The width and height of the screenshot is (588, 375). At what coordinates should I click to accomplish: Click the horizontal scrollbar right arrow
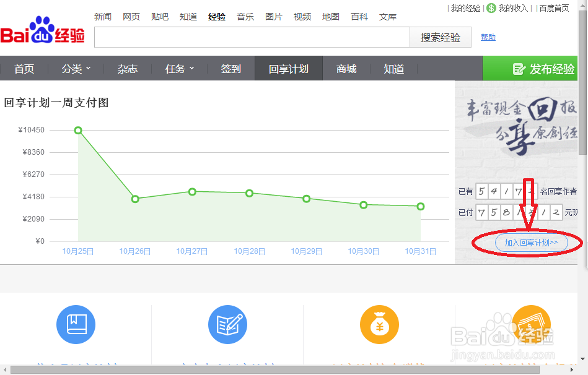click(x=572, y=370)
